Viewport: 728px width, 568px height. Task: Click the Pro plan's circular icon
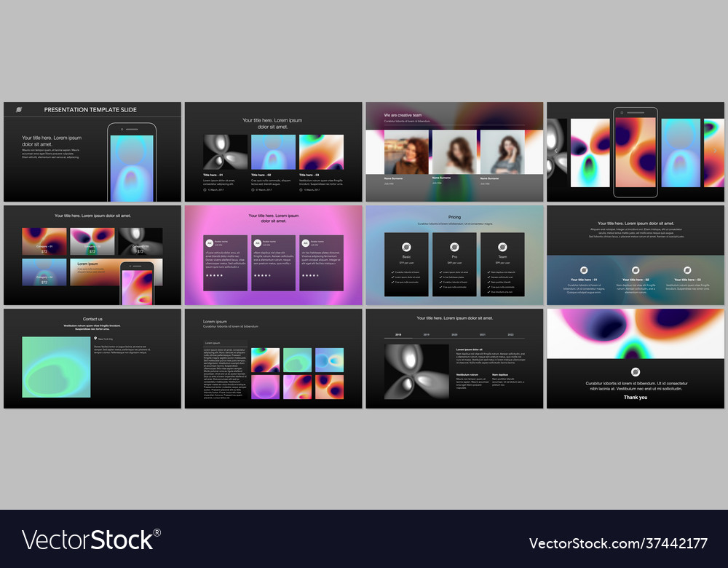pos(454,247)
